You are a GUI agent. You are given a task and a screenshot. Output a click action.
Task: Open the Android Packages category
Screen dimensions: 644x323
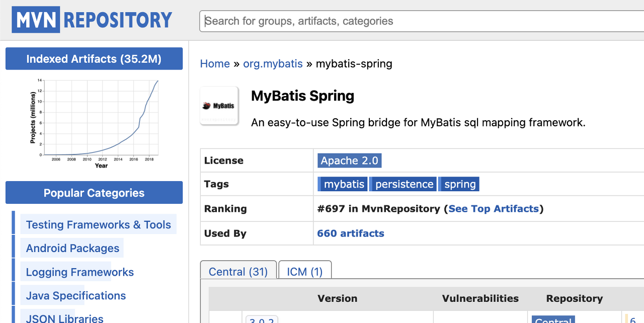[x=72, y=248]
